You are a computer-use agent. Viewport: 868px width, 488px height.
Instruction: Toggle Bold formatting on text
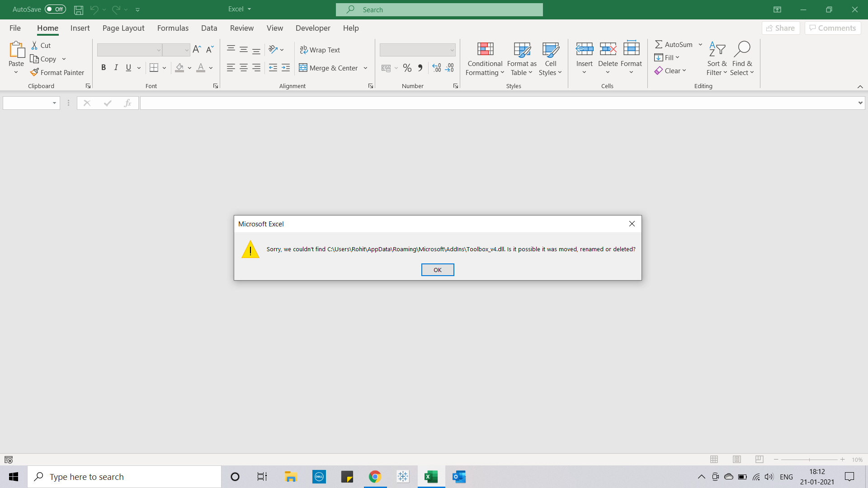pos(104,68)
